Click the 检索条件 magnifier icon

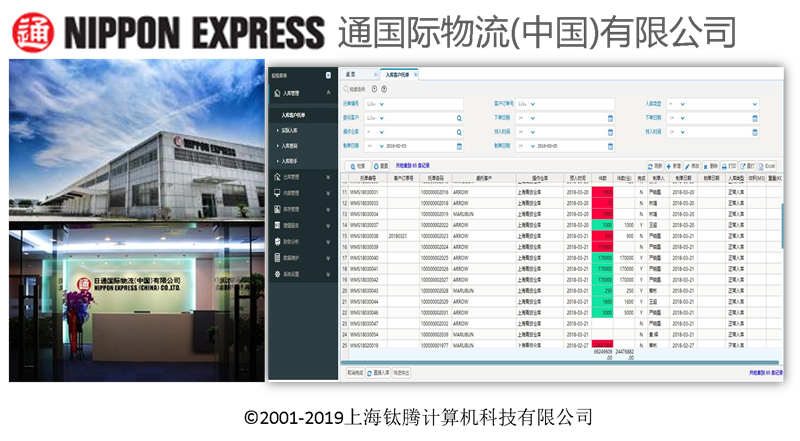[x=346, y=89]
